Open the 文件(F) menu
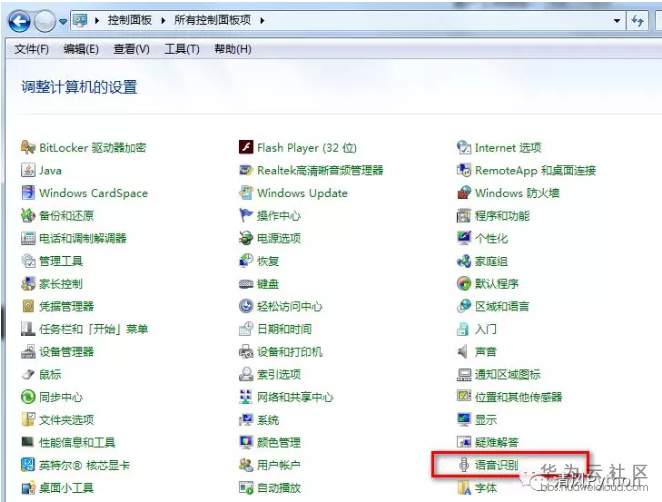Viewport: 662px width, 502px height. click(x=32, y=49)
